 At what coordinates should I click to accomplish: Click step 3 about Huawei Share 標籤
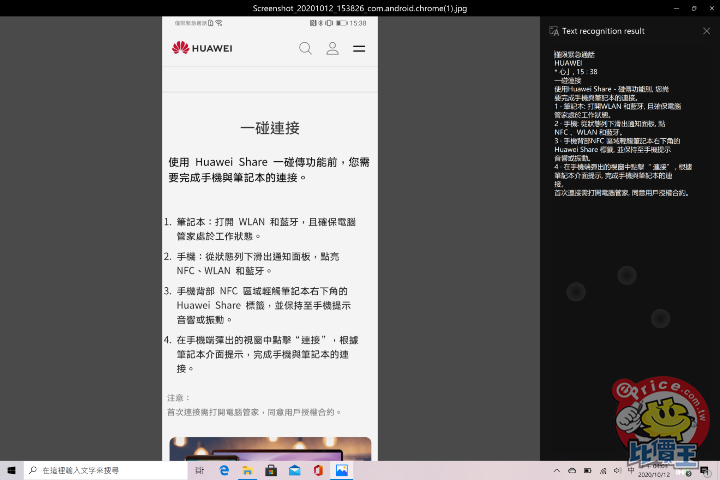[x=258, y=305]
